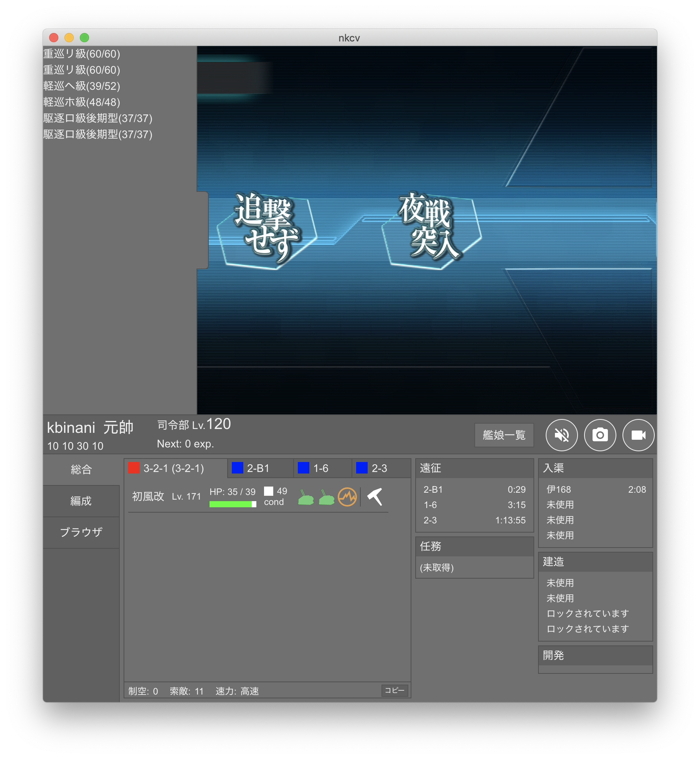Image resolution: width=700 pixels, height=759 pixels.
Task: Click the white condition indicator square
Action: click(x=269, y=491)
